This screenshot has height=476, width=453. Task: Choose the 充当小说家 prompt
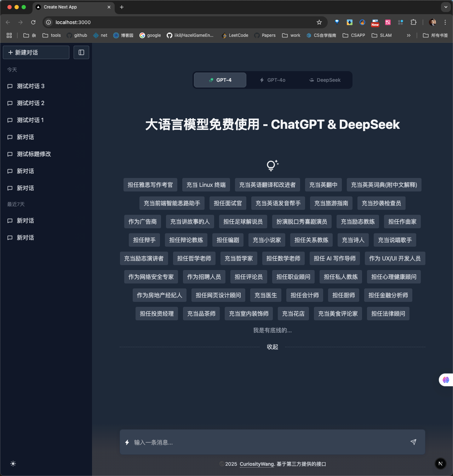tap(267, 240)
